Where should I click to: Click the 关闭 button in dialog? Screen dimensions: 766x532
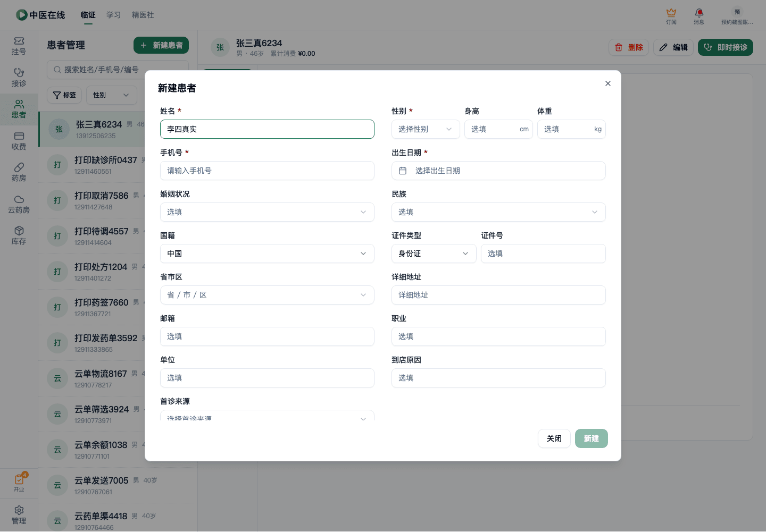(x=554, y=438)
